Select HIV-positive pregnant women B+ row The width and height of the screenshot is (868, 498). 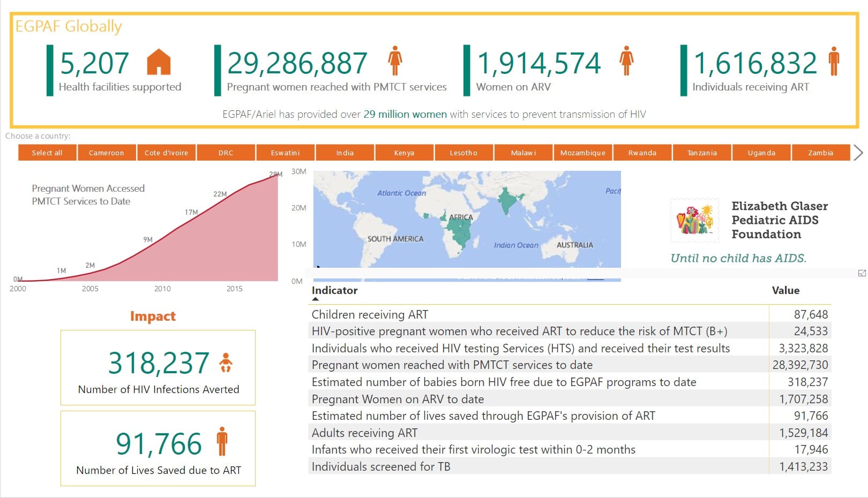coord(570,331)
